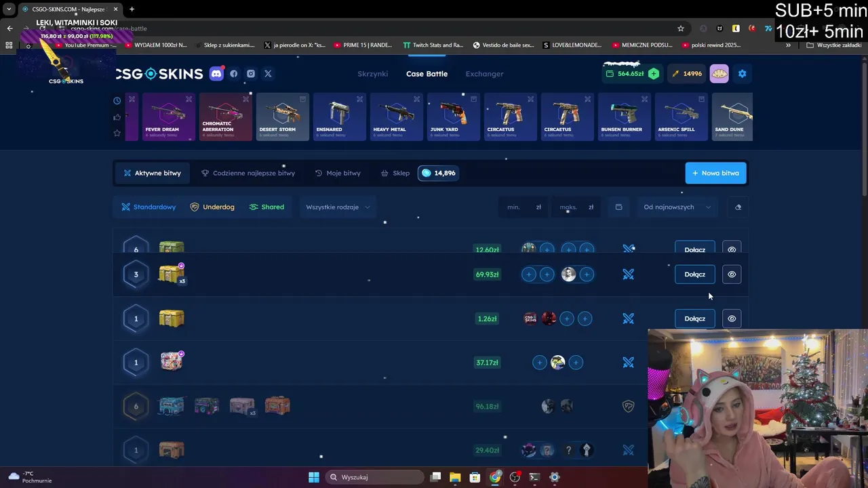Open the Exchanger navigation tab

point(484,74)
